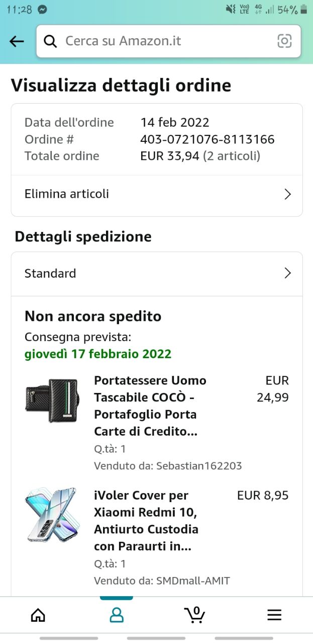Tap the Xiaomi phone cover thumbnail
The height and width of the screenshot is (644, 313).
[52, 515]
